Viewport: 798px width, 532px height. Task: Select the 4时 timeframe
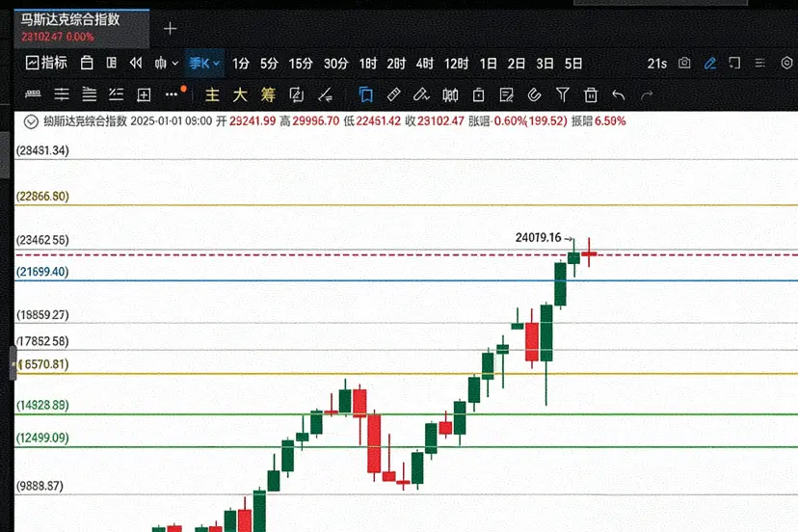(x=424, y=64)
